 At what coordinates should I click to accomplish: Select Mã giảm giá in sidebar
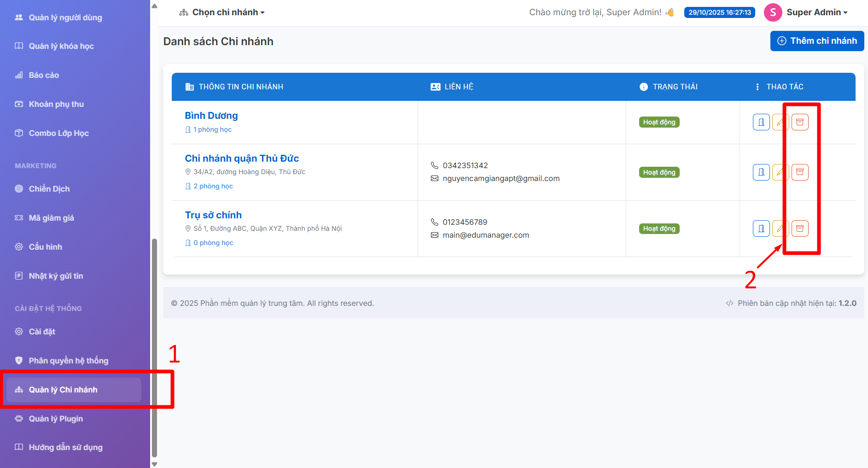51,218
